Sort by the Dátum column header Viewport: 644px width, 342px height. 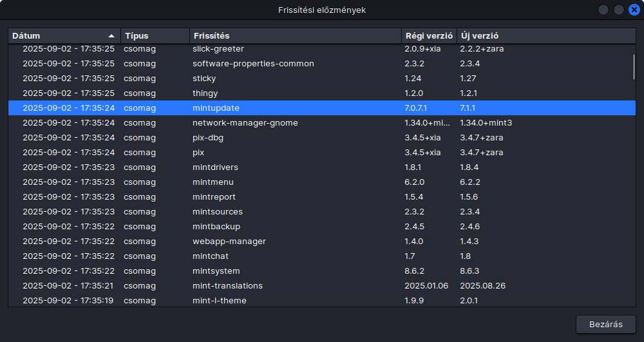tap(64, 35)
